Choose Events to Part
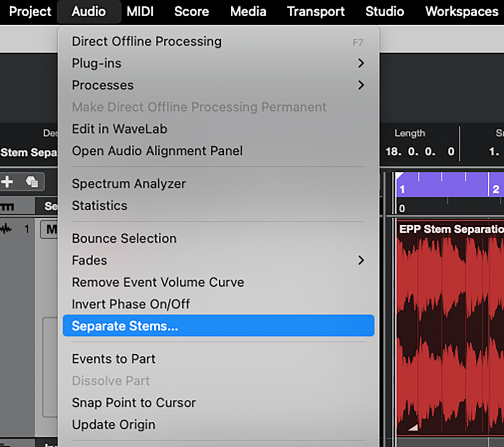 click(x=219, y=359)
